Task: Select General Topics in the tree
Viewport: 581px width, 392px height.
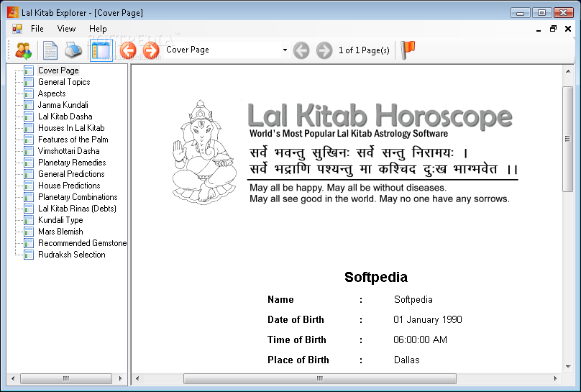Action: (x=64, y=82)
